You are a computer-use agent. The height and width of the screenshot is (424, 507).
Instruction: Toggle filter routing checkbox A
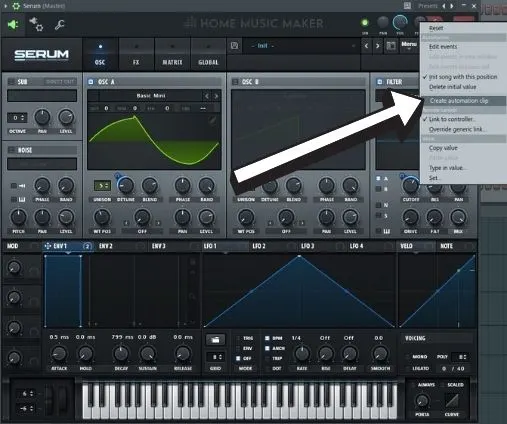point(378,179)
